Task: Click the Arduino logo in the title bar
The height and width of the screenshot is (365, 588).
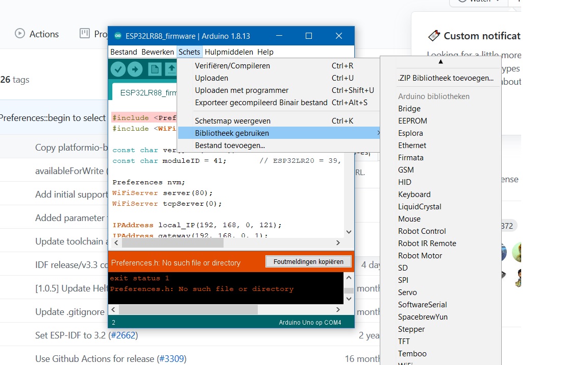Action: pos(118,36)
